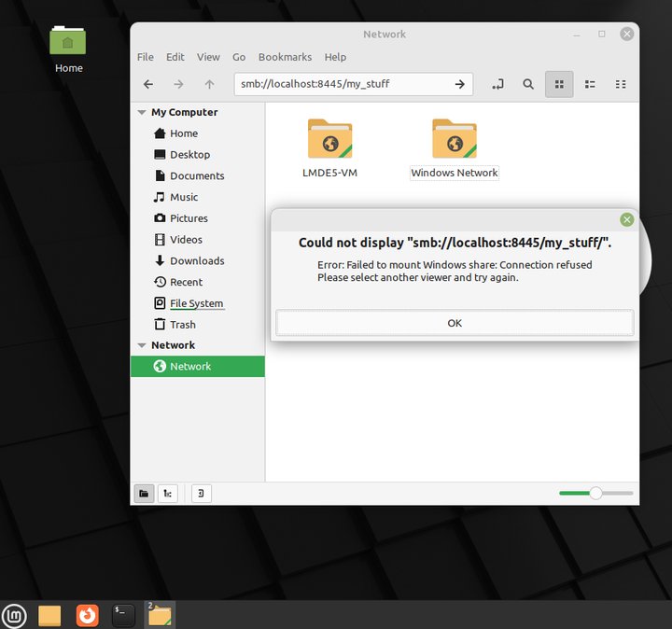Select Recent in the sidebar
Screen dimensions: 672x629
[x=198, y=282]
